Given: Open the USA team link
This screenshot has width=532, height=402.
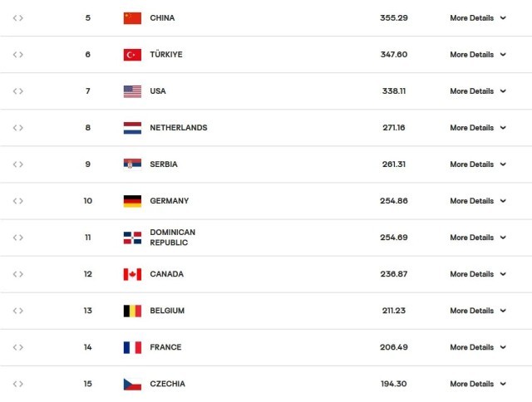Looking at the screenshot, I should click(x=157, y=91).
